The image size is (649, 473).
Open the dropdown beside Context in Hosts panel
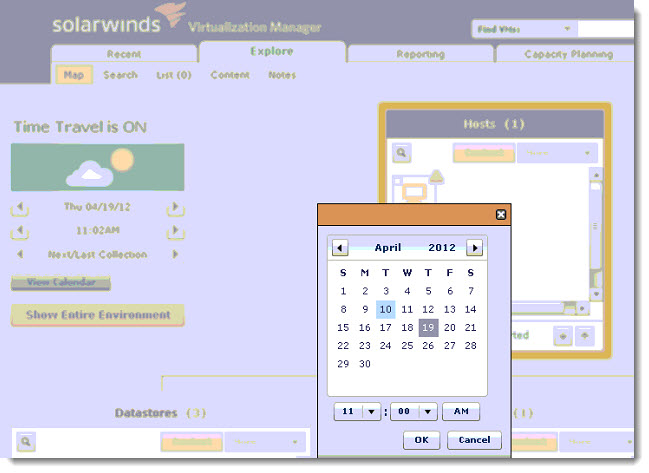(x=557, y=153)
